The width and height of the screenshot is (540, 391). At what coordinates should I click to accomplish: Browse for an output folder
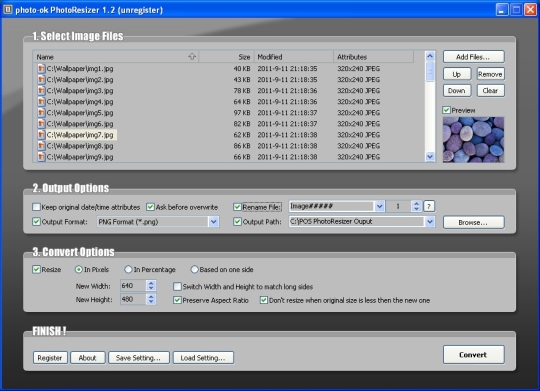click(x=474, y=222)
